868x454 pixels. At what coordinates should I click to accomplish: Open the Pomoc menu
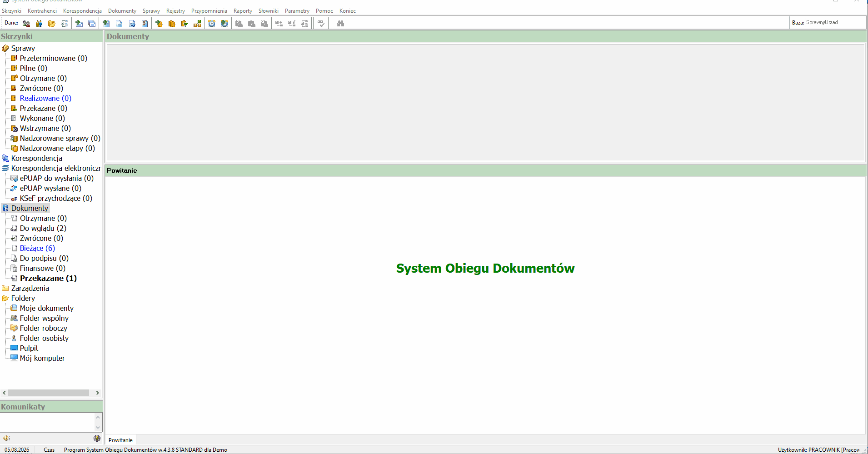coord(324,11)
